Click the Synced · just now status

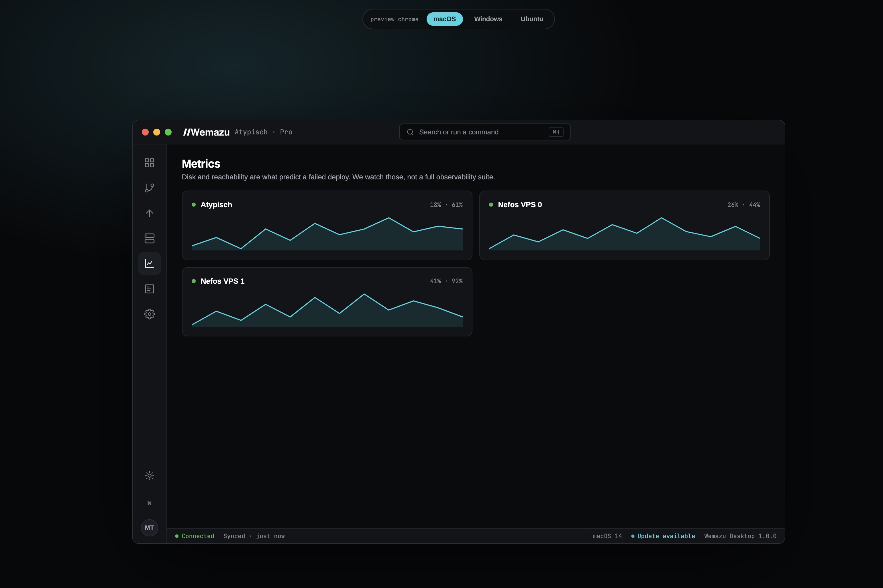click(254, 536)
